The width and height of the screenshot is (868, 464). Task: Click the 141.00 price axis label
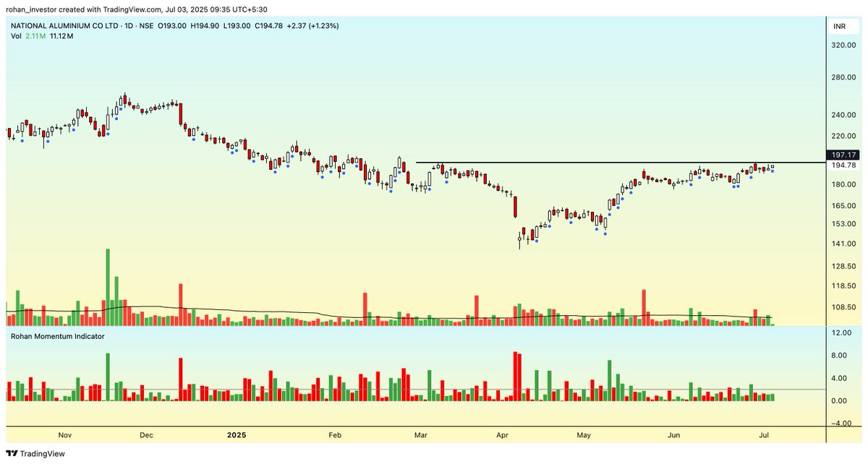click(845, 244)
